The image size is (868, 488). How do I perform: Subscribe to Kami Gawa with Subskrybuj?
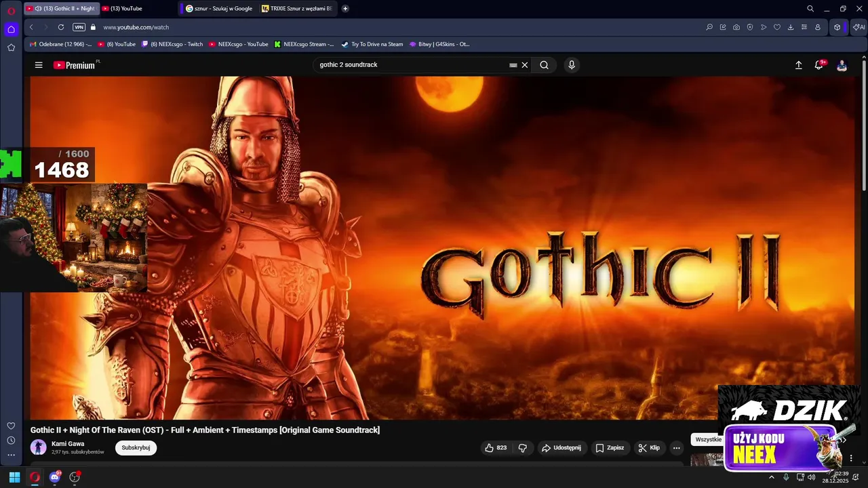point(136,448)
